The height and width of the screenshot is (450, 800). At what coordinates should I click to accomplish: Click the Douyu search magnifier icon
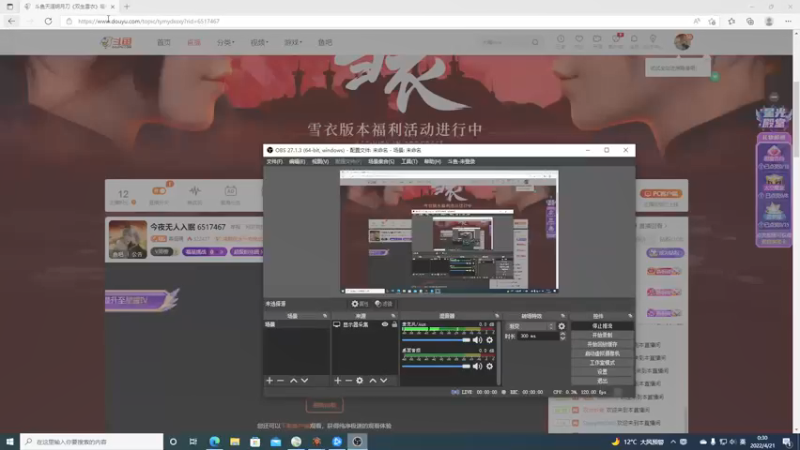[x=535, y=42]
